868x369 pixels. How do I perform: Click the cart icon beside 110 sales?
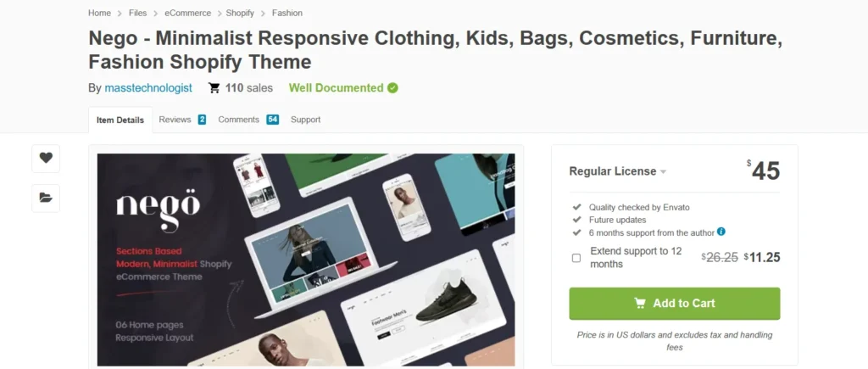[214, 88]
